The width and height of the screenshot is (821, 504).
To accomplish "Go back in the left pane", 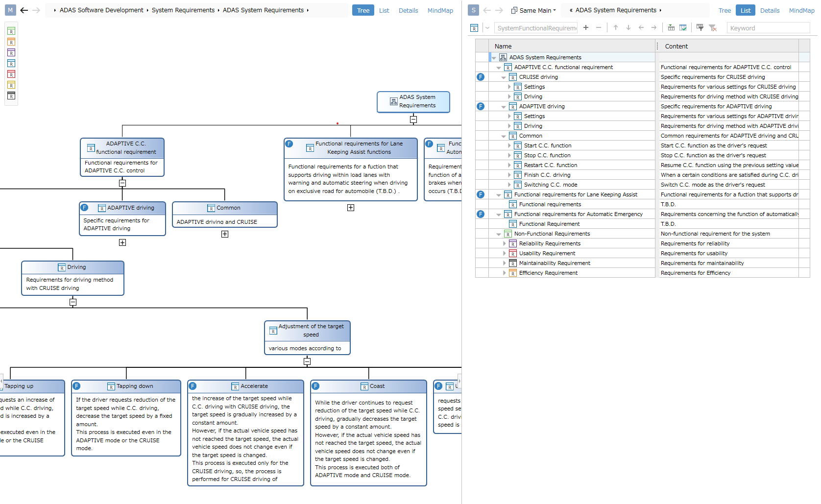I will [x=24, y=10].
